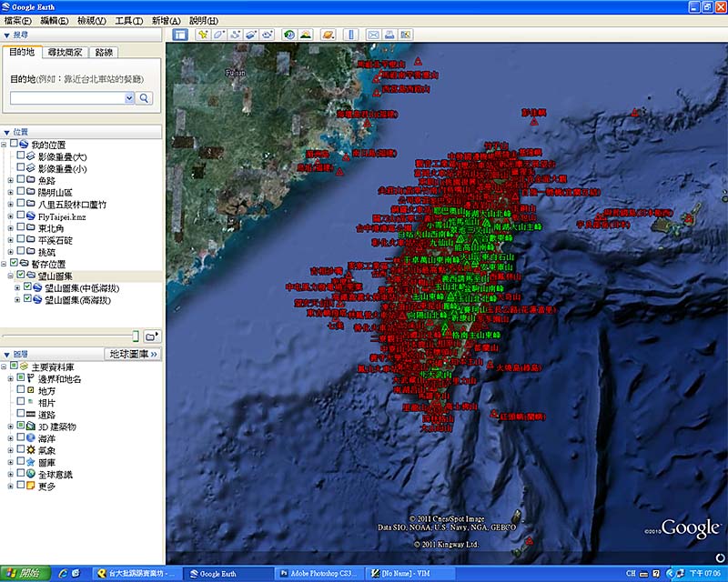The height and width of the screenshot is (582, 728).
Task: Click the folder icon beside 魚路
Action: (x=31, y=180)
